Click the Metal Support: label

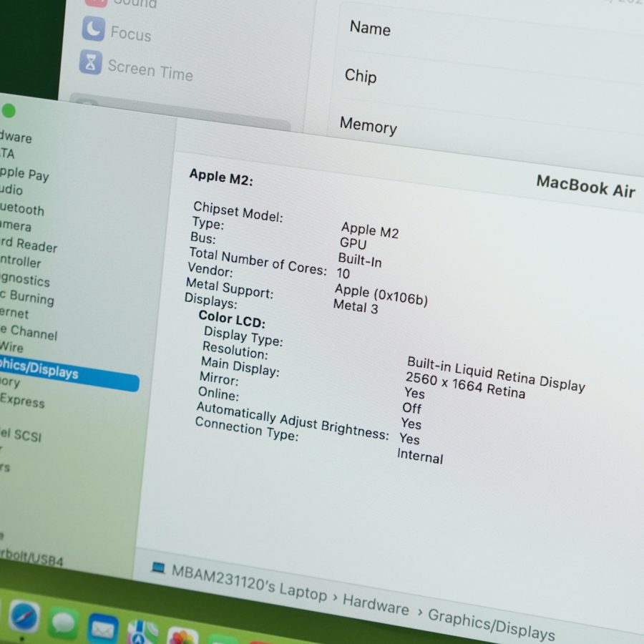[230, 288]
